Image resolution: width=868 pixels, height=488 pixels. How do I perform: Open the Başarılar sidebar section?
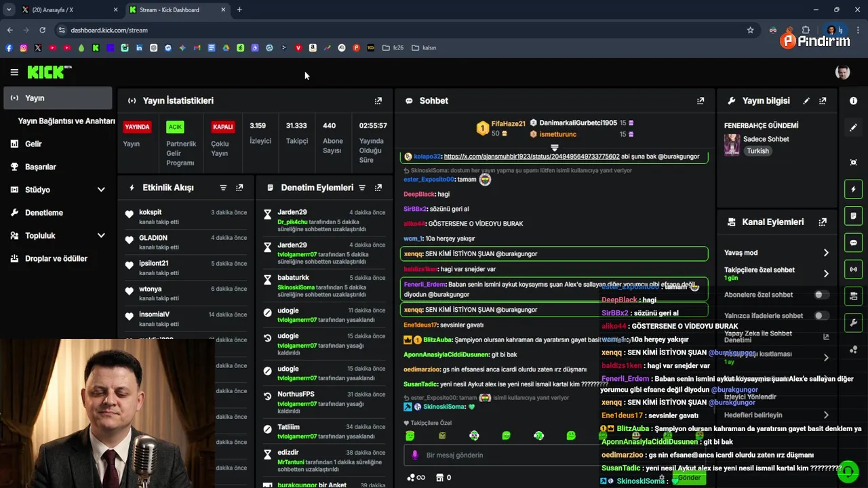[58, 167]
